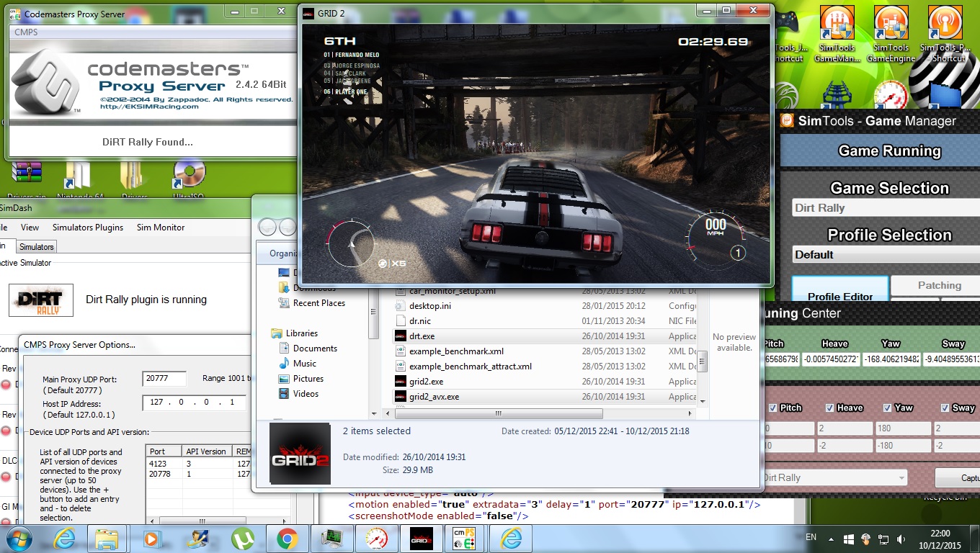This screenshot has height=553, width=980.
Task: Click the Explorer file list horizontal scrollbar
Action: click(x=497, y=413)
